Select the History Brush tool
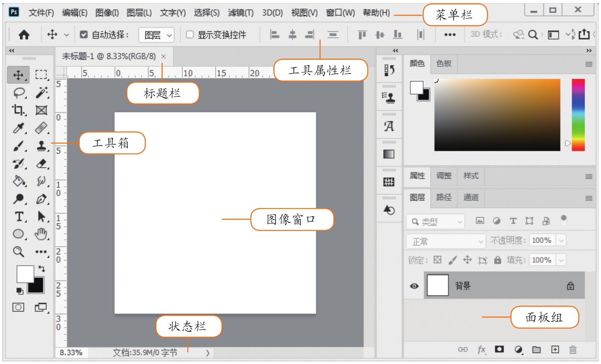Viewport: 601px width, 364px height. [19, 164]
